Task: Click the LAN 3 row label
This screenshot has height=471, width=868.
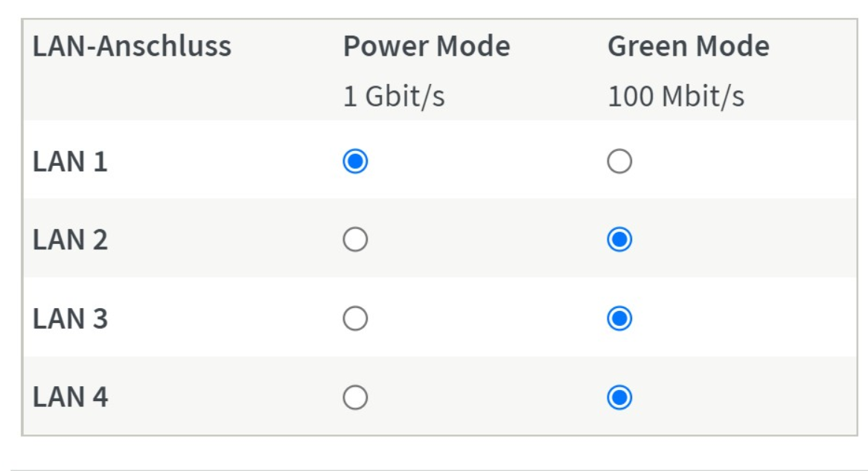Action: point(70,319)
